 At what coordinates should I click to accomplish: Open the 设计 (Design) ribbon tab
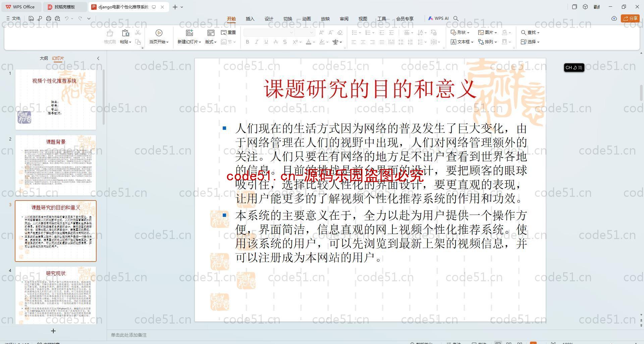click(x=269, y=19)
